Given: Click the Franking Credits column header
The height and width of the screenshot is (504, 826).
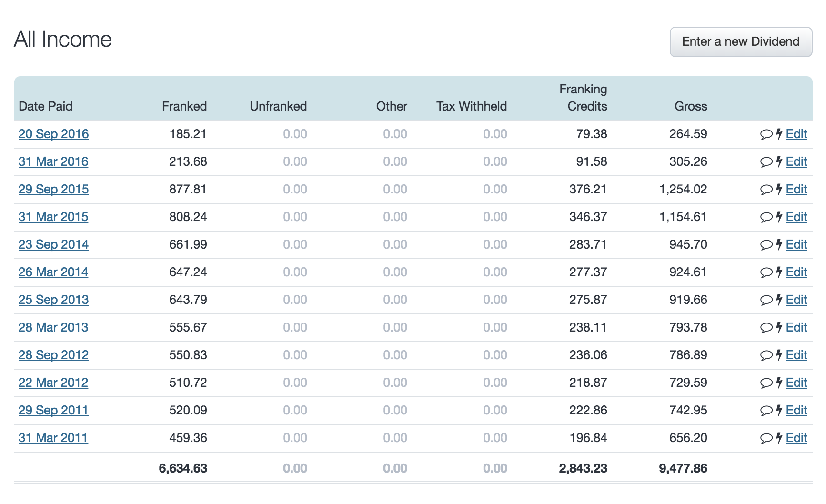Looking at the screenshot, I should point(584,98).
